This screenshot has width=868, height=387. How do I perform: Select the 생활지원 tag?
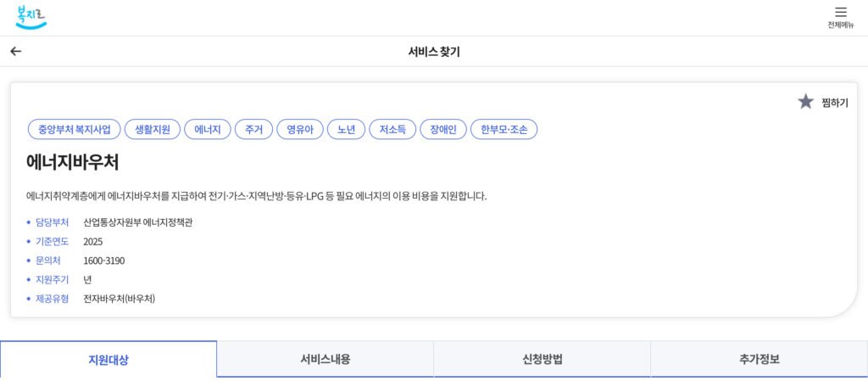(x=153, y=130)
